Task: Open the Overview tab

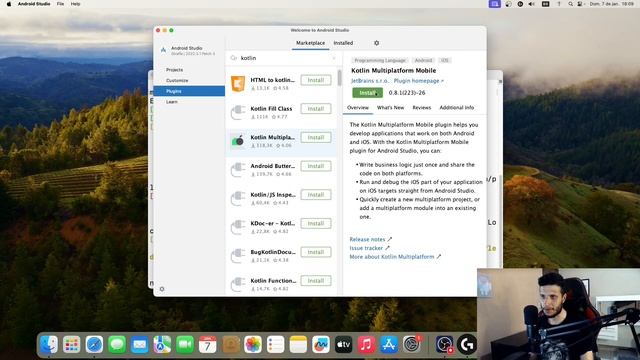Action: click(358, 107)
